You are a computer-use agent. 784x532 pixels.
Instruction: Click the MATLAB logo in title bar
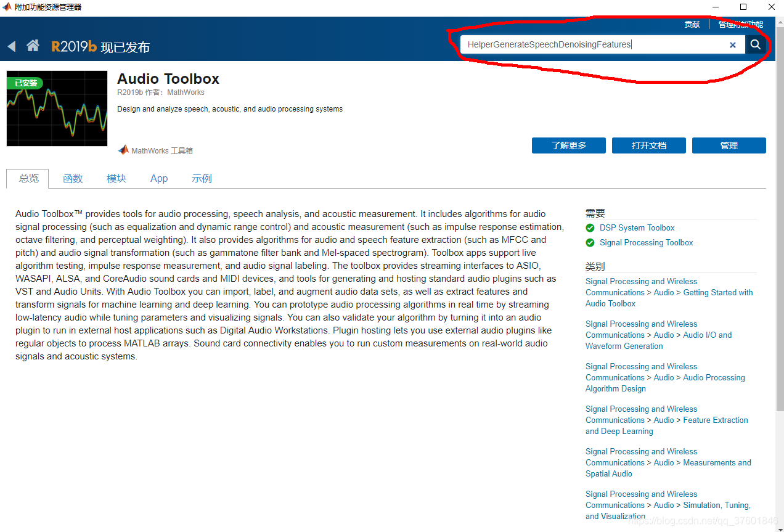pos(7,7)
